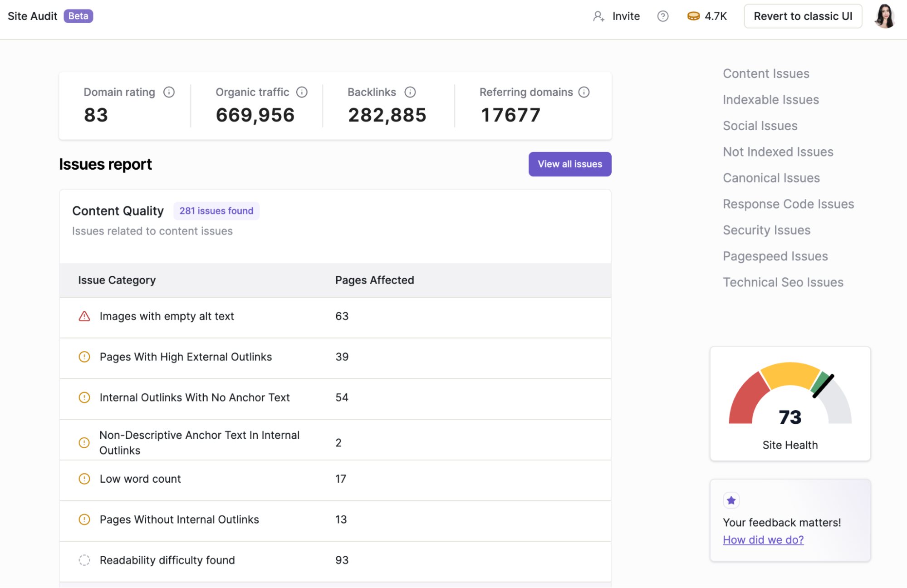
Task: Click the Referring domains info icon
Action: [x=584, y=92]
